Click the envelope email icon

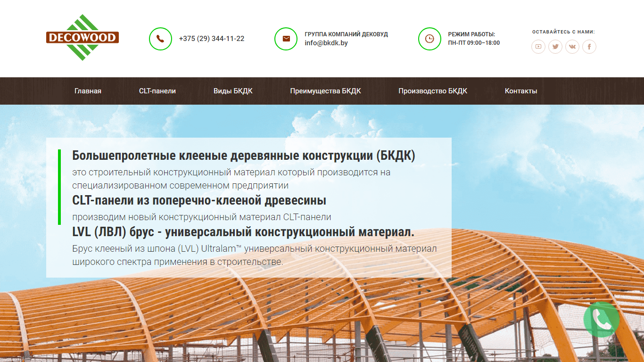(286, 39)
